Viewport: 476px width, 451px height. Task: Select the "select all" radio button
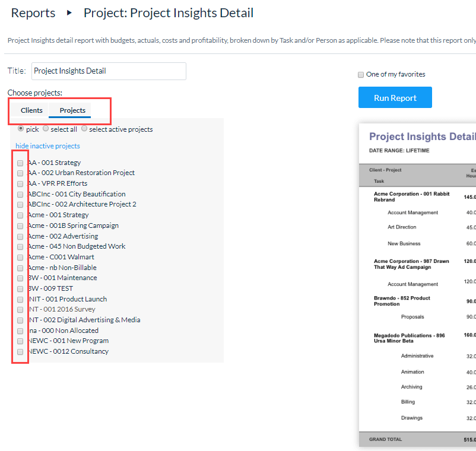coord(46,129)
